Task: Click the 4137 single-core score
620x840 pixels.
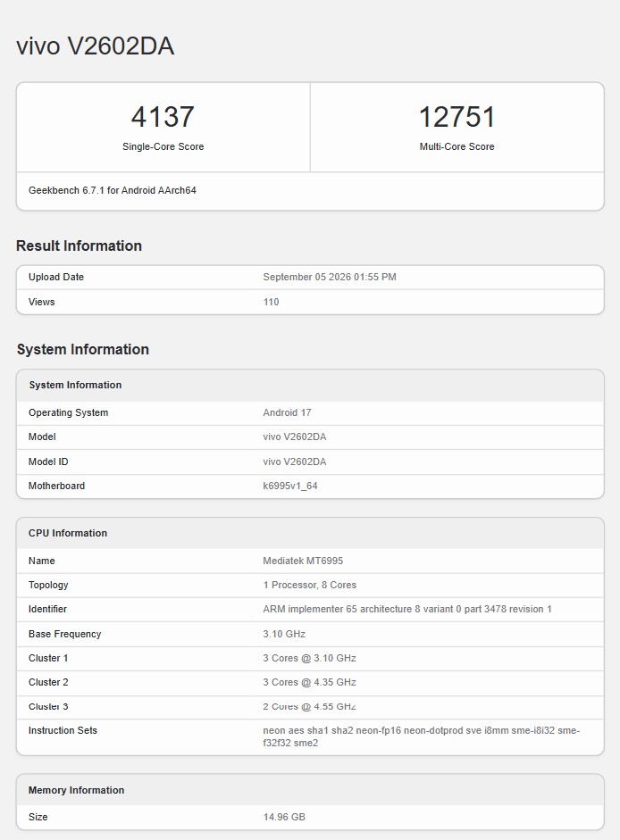Action: click(x=163, y=117)
